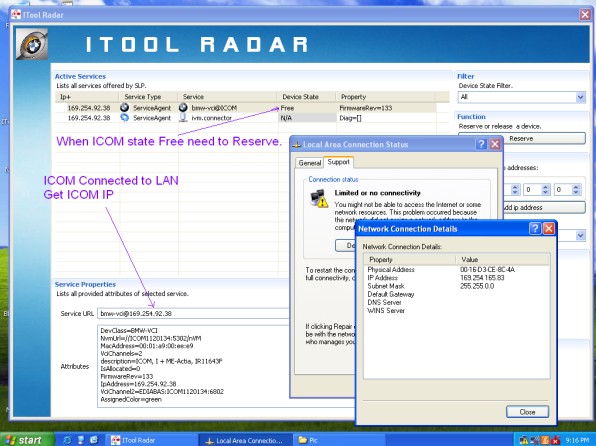Switch to the General tab
The height and width of the screenshot is (446, 596).
tap(309, 163)
